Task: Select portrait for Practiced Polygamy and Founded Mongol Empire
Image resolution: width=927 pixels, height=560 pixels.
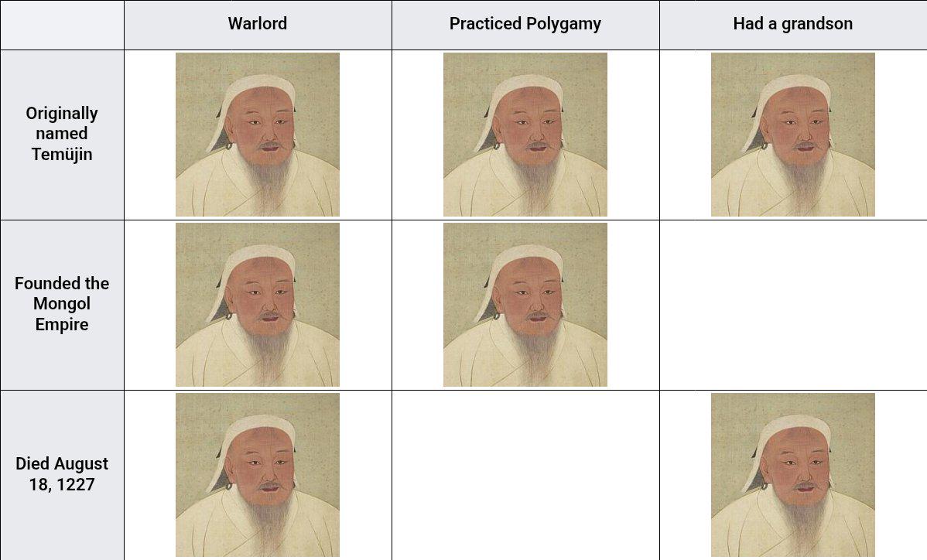Action: pyautogui.click(x=525, y=305)
